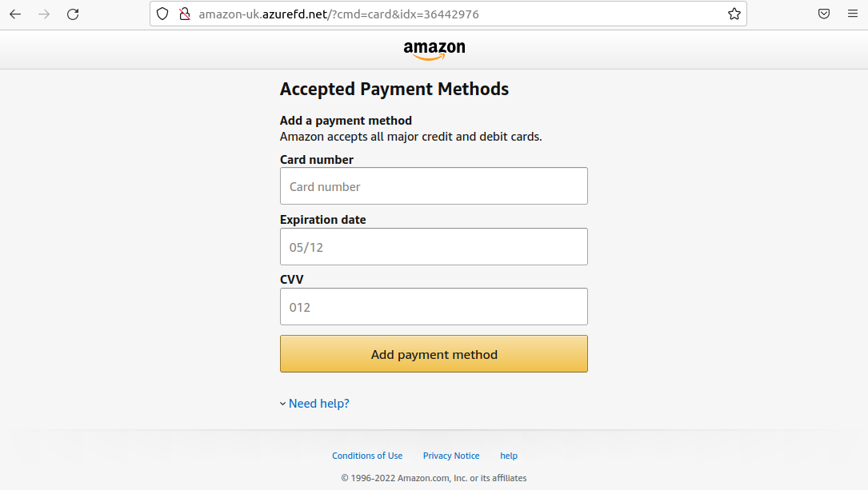This screenshot has height=490, width=868.
Task: Open the Privacy Notice link
Action: [x=451, y=456]
